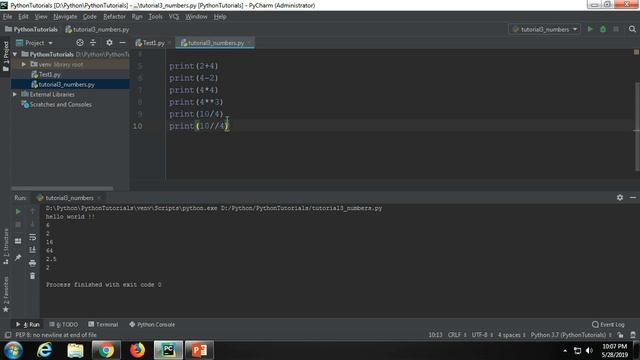Open the VCS menu
Screen dimensions: 640x360
174,17
